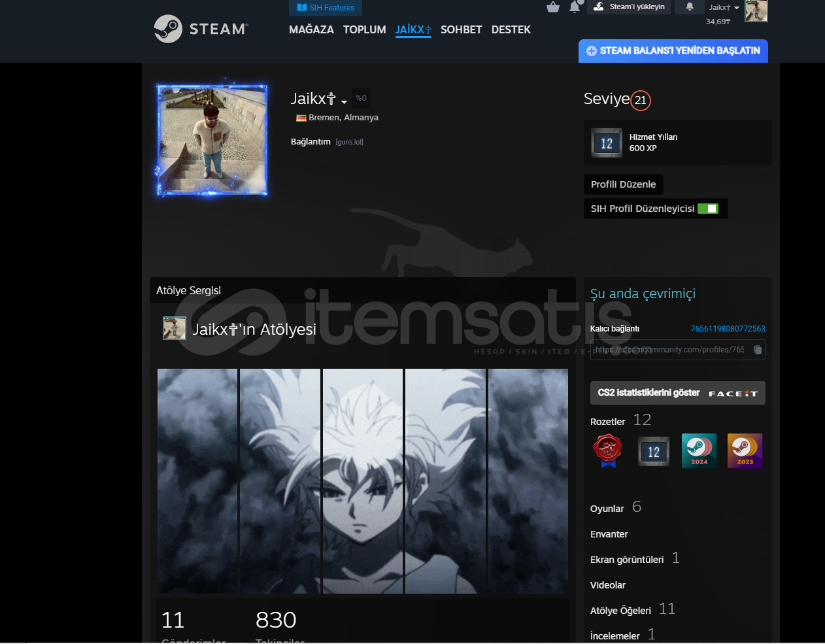Open the İncelemeler link

615,636
